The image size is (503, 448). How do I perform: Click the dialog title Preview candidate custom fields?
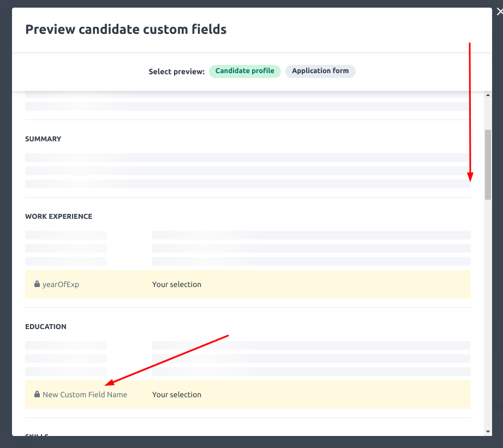click(x=126, y=29)
